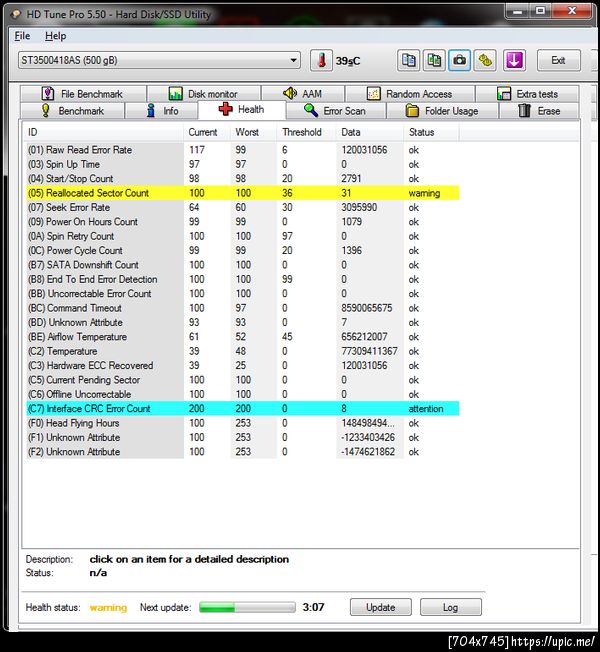600x652 pixels.
Task: Select the Spin Retry Count row
Action: point(243,236)
